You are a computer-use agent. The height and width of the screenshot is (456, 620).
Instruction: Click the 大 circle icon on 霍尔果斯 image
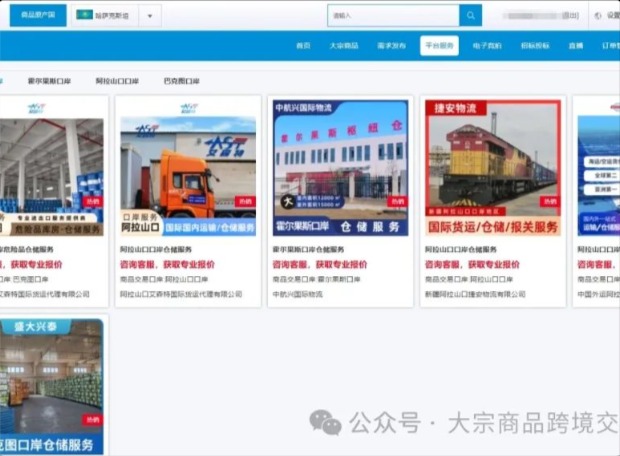pyautogui.click(x=288, y=202)
